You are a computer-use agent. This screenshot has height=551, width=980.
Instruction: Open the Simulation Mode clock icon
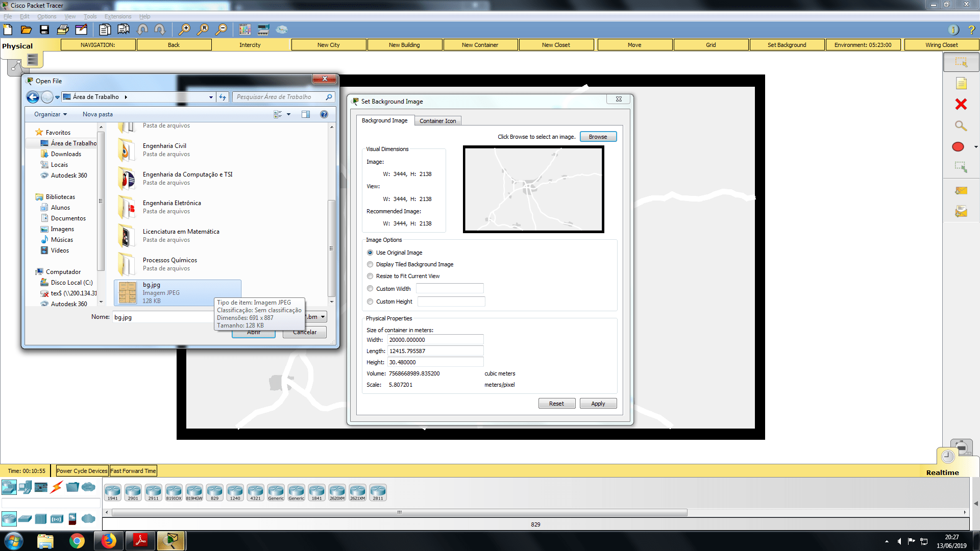(x=947, y=457)
